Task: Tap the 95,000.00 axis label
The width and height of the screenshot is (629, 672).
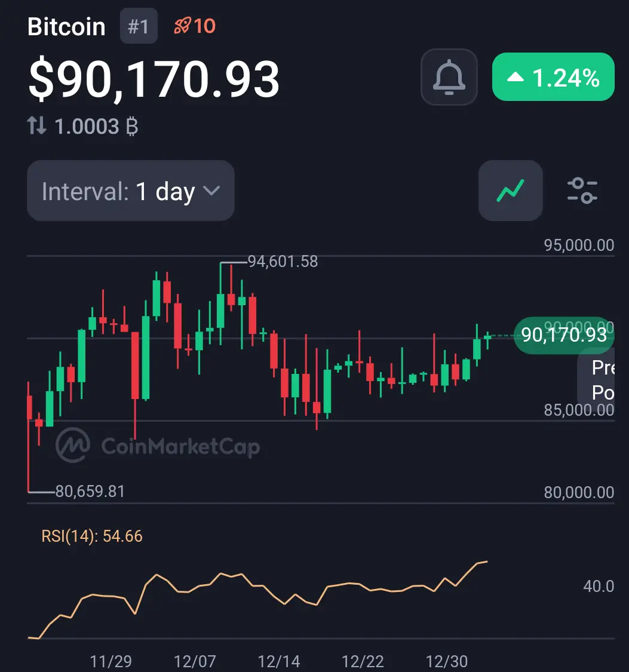Action: 579,245
